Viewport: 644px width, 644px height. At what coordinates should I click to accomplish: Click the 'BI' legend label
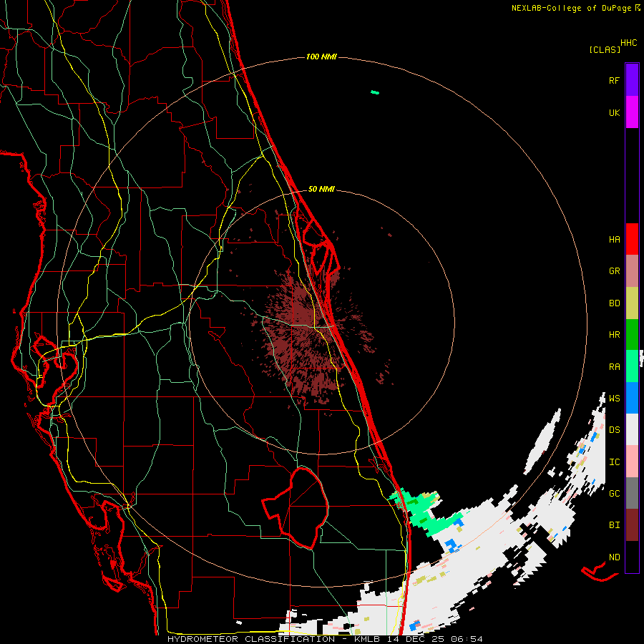[x=614, y=525]
